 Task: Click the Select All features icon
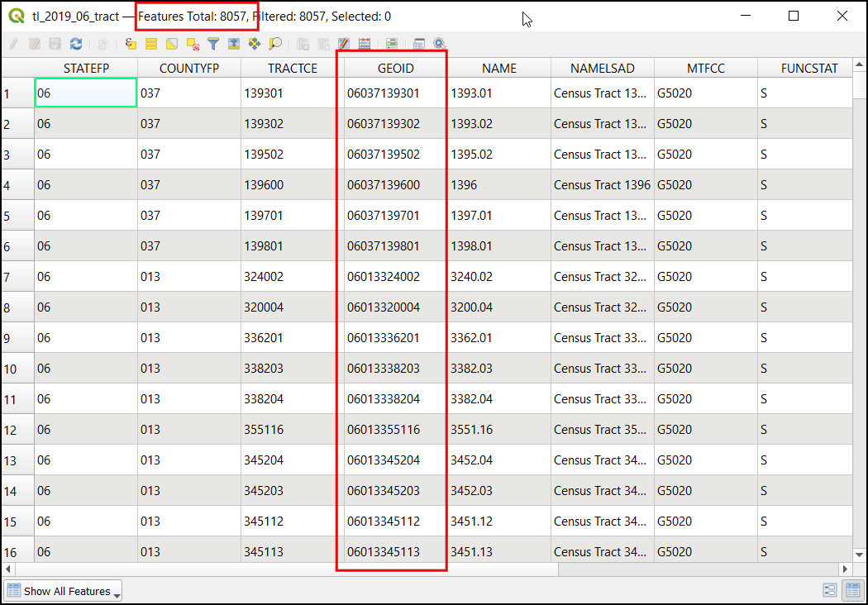[151, 45]
